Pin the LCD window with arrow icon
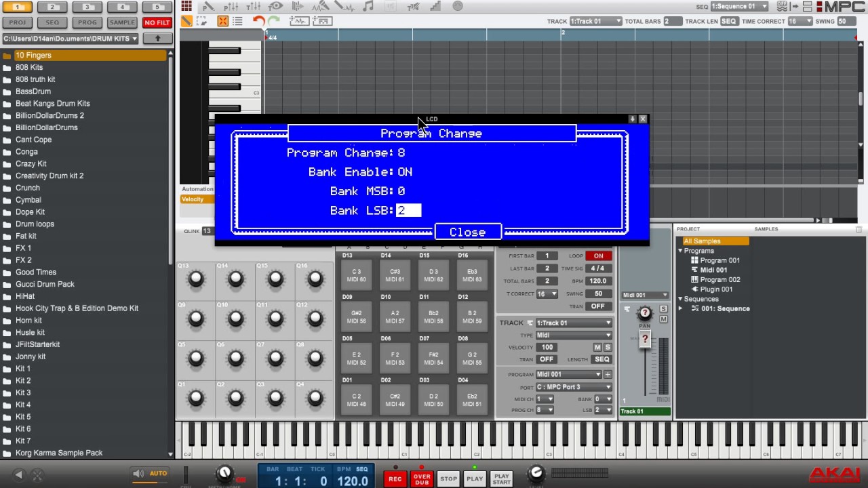This screenshot has height=488, width=868. [x=632, y=119]
